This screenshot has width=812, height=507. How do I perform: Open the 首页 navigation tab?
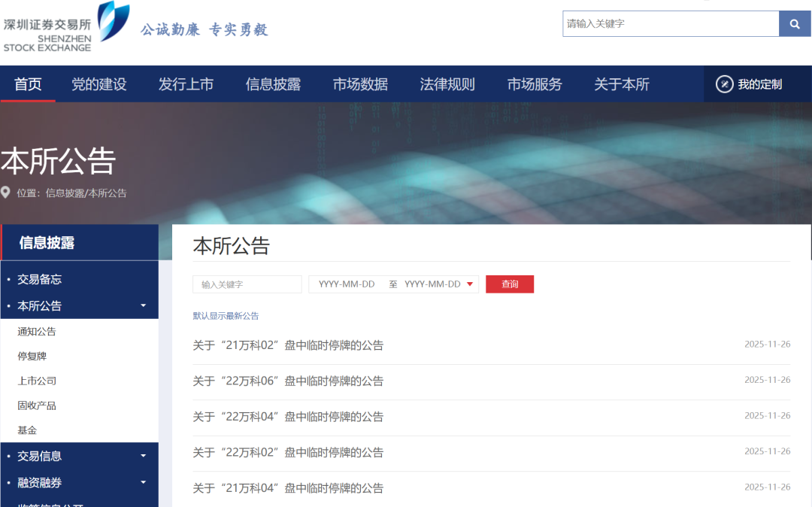28,84
